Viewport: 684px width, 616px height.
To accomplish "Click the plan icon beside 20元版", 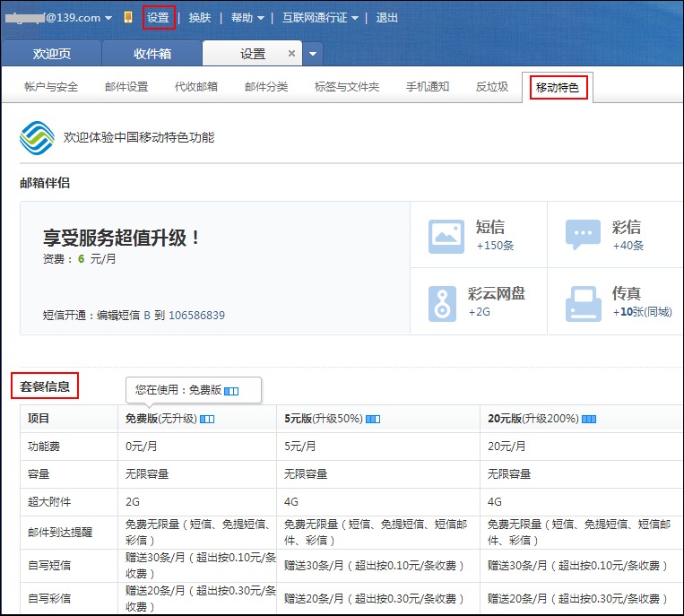I will tap(589, 419).
